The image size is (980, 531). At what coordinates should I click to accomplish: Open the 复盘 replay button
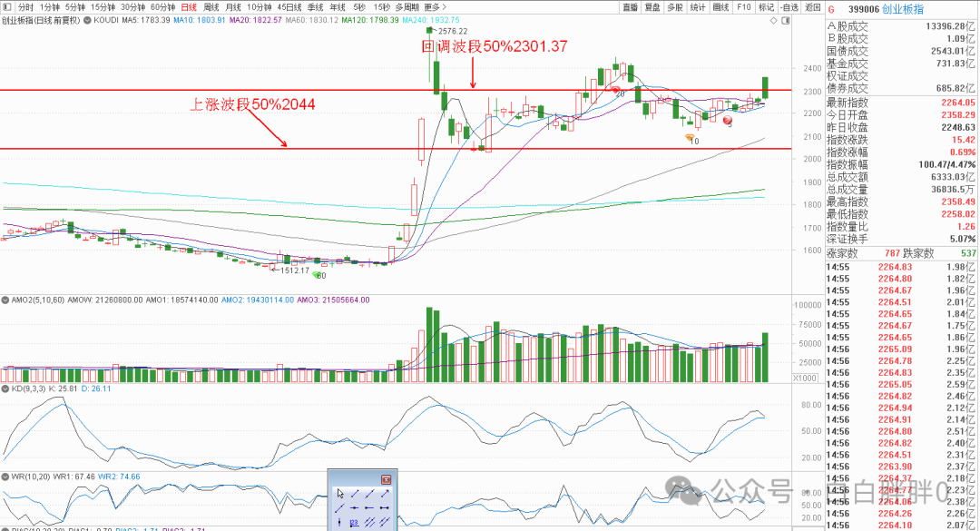652,7
